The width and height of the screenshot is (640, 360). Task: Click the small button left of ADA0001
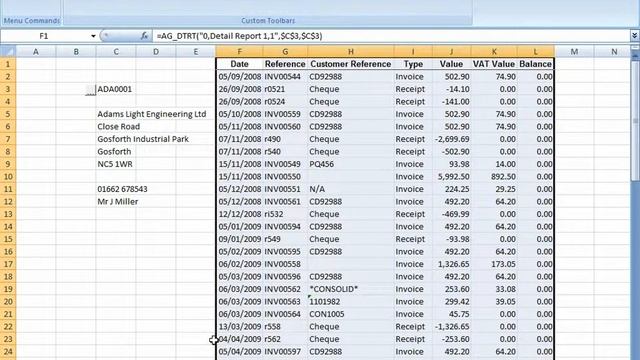coord(91,90)
